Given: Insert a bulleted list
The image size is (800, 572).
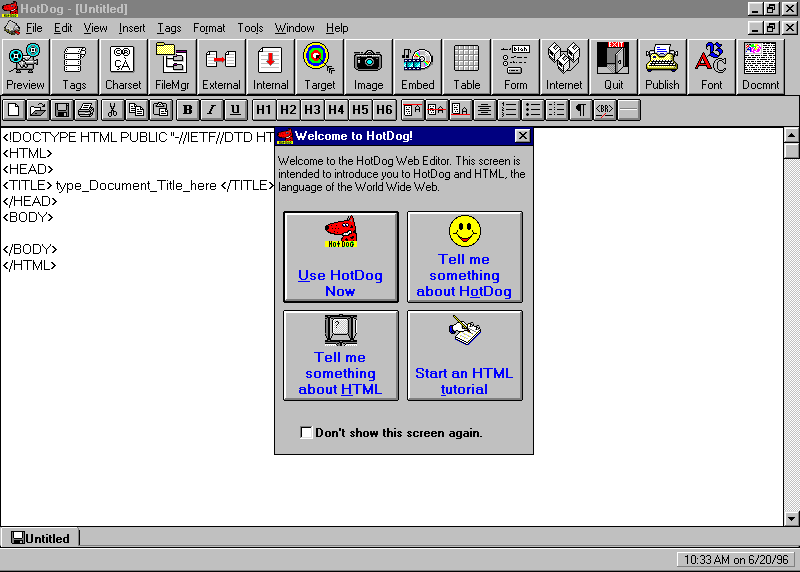Looking at the screenshot, I should pos(533,110).
